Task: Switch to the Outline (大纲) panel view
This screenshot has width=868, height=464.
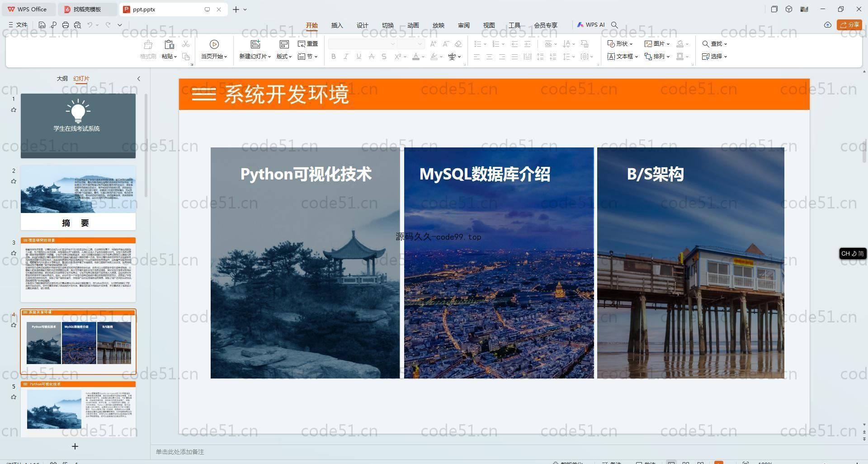Action: click(62, 79)
